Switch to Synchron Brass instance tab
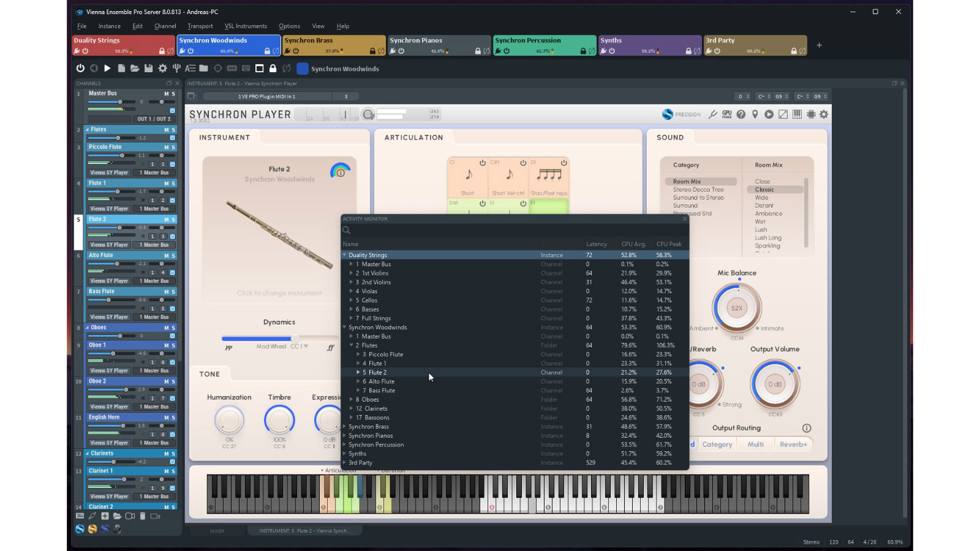This screenshot has height=551, width=980. click(x=334, y=45)
